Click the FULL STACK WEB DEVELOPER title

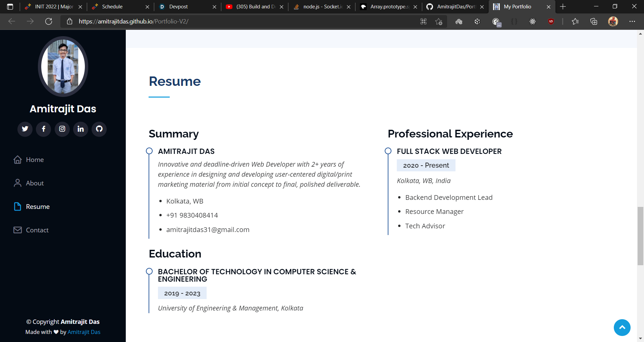[x=449, y=151]
